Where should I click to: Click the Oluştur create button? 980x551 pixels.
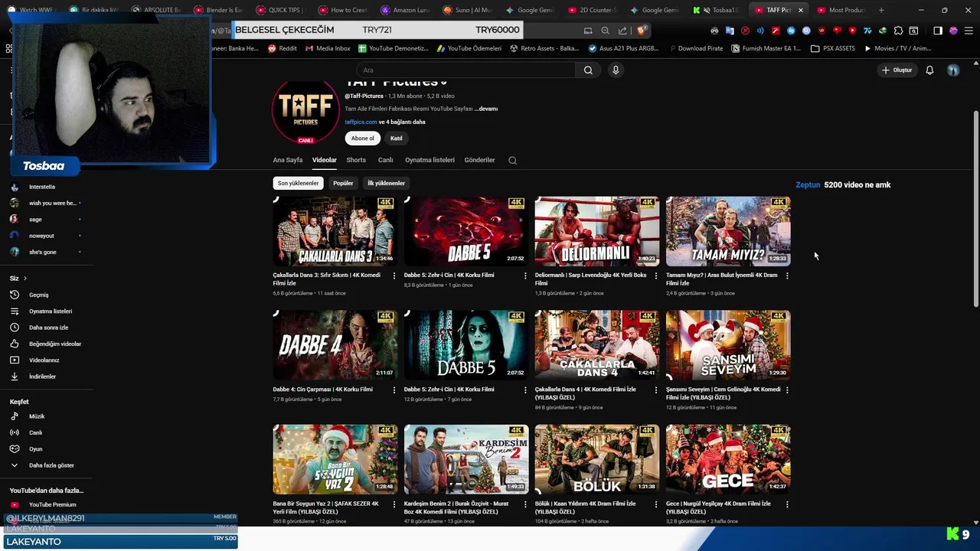(x=897, y=70)
